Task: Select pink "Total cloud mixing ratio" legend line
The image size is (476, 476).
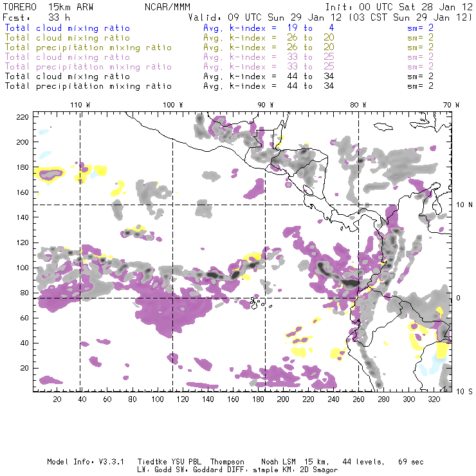Action: coord(68,57)
